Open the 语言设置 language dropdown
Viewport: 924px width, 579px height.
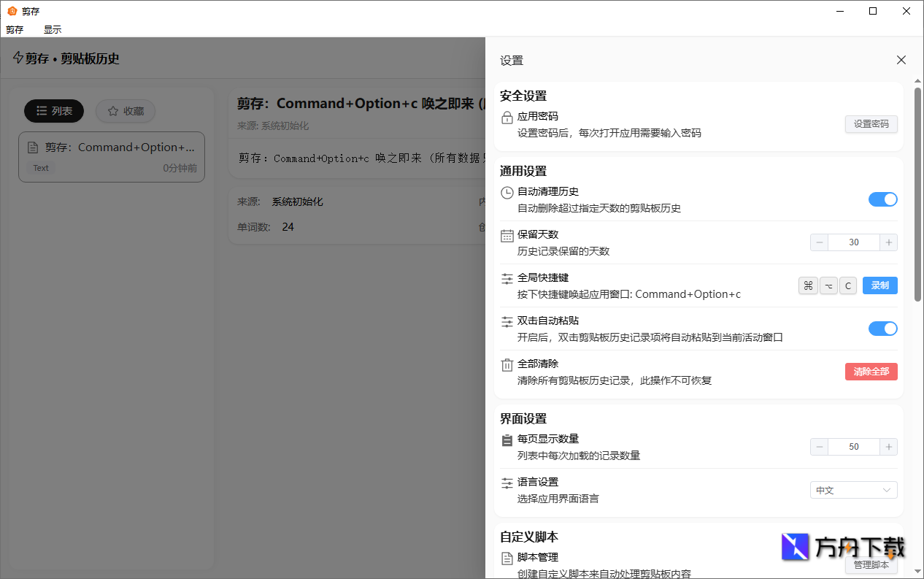pos(853,490)
